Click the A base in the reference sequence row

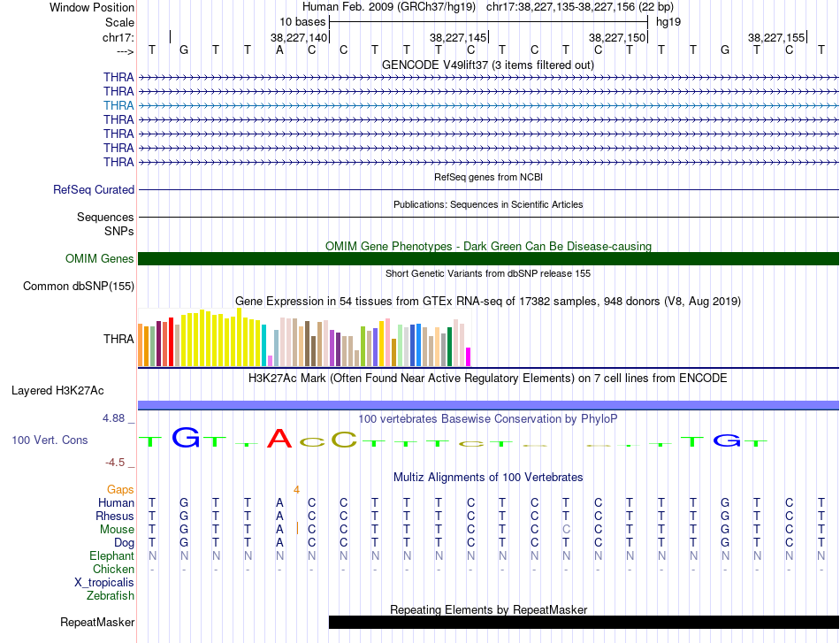[279, 50]
